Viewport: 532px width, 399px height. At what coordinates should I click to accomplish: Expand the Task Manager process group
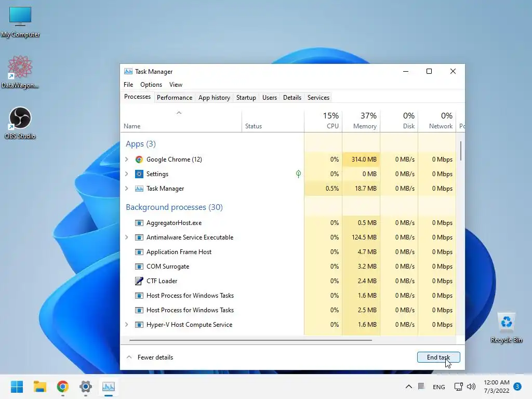pos(127,189)
